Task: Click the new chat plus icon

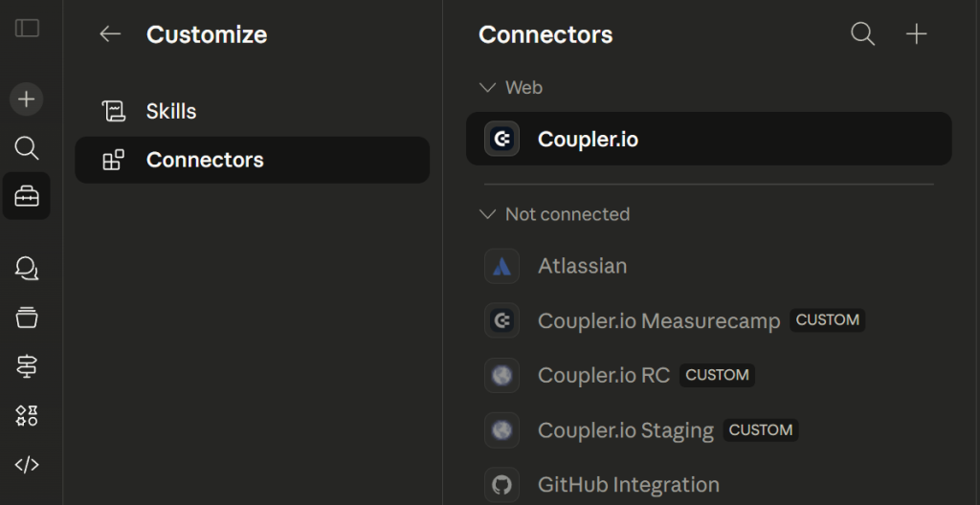Action: [27, 99]
